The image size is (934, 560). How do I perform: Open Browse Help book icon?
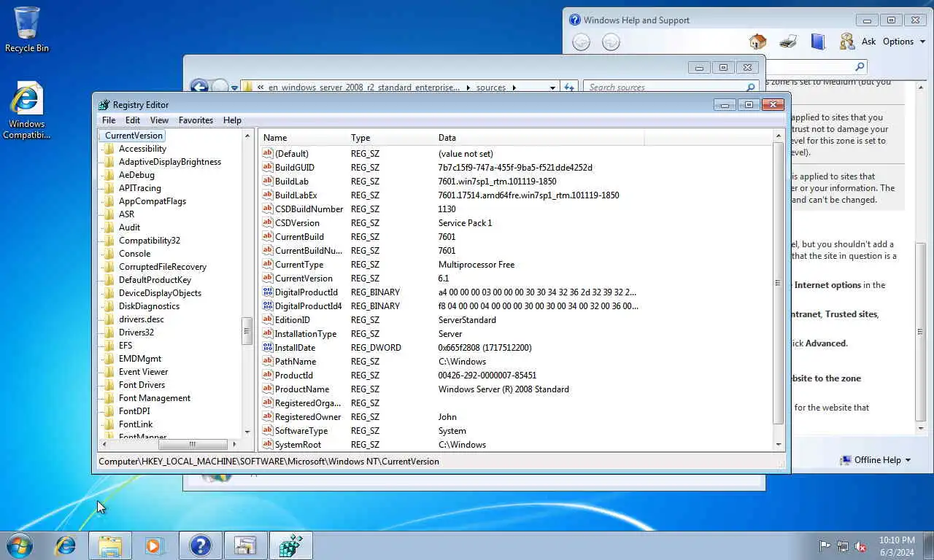tap(818, 42)
